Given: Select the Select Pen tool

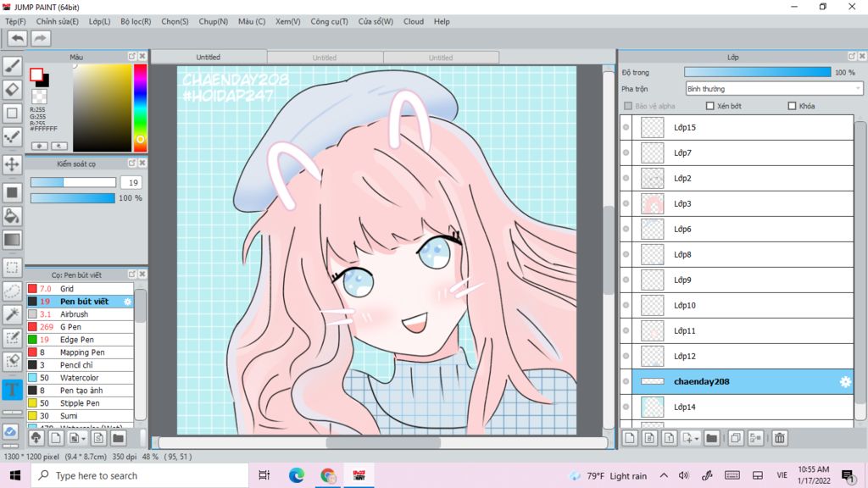Looking at the screenshot, I should [x=12, y=338].
